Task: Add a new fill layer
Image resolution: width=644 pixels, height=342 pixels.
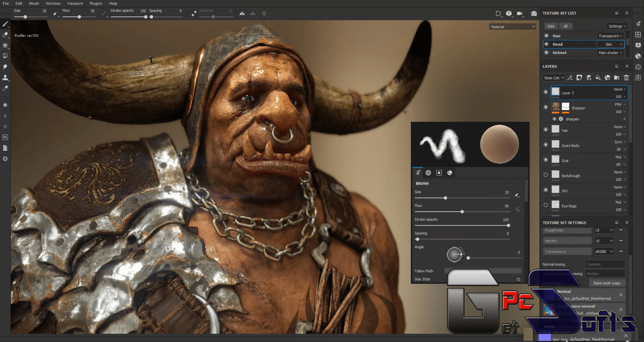Action: tap(598, 78)
